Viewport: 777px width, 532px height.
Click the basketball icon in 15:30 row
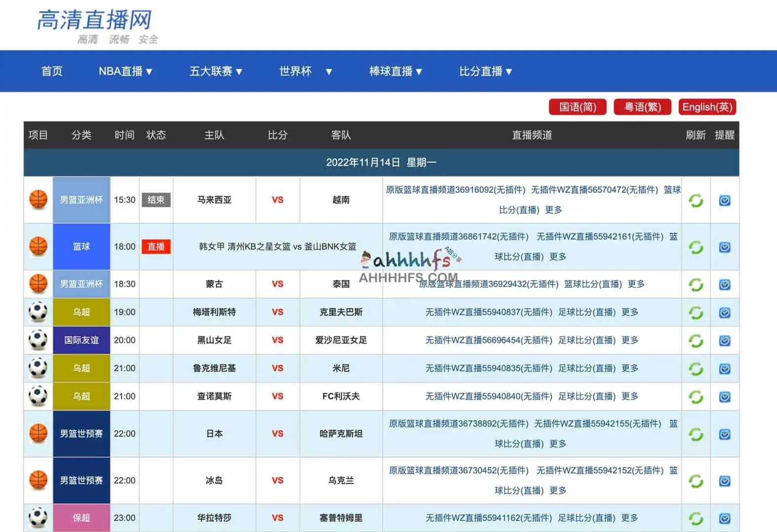38,200
